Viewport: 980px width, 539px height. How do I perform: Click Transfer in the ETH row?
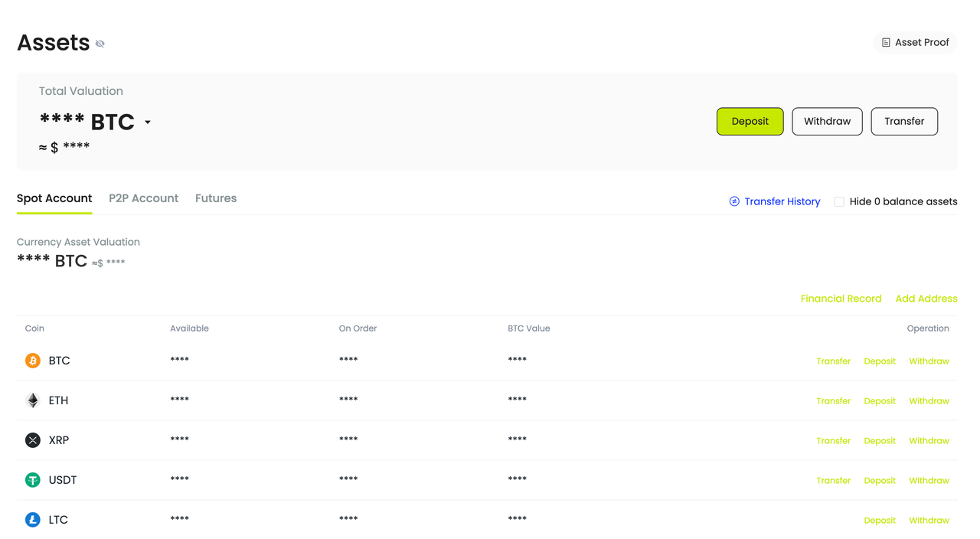(x=833, y=401)
